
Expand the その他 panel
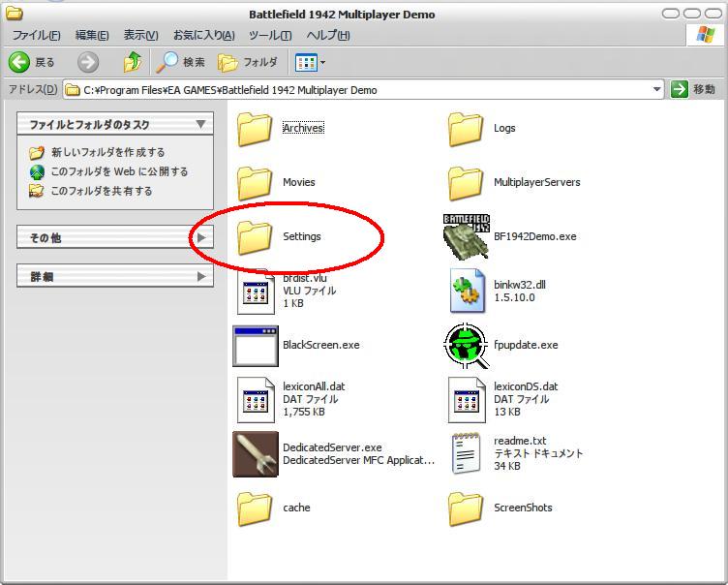click(201, 237)
